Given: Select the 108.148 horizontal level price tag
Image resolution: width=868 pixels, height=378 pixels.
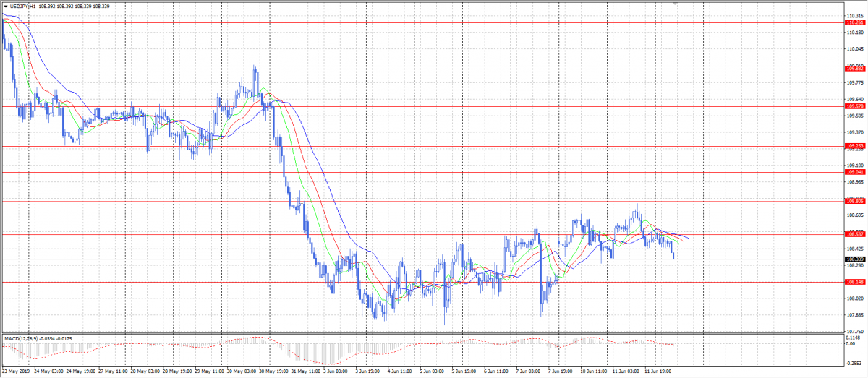Looking at the screenshot, I should click(854, 282).
